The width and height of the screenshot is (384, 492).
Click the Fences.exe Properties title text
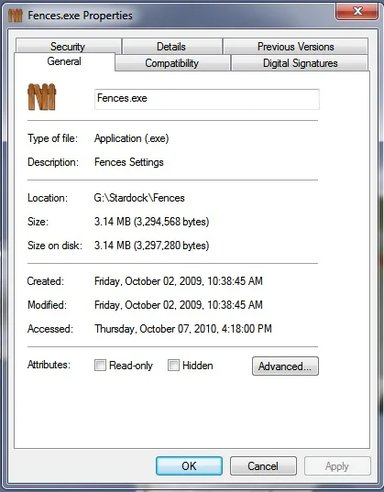pos(80,15)
